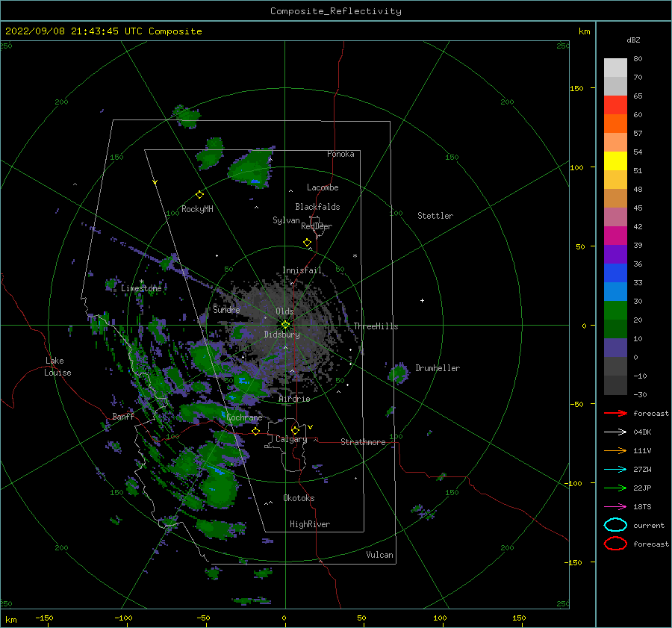Click the Sylvan label
Viewport: 672px width, 628px height.
coord(286,220)
